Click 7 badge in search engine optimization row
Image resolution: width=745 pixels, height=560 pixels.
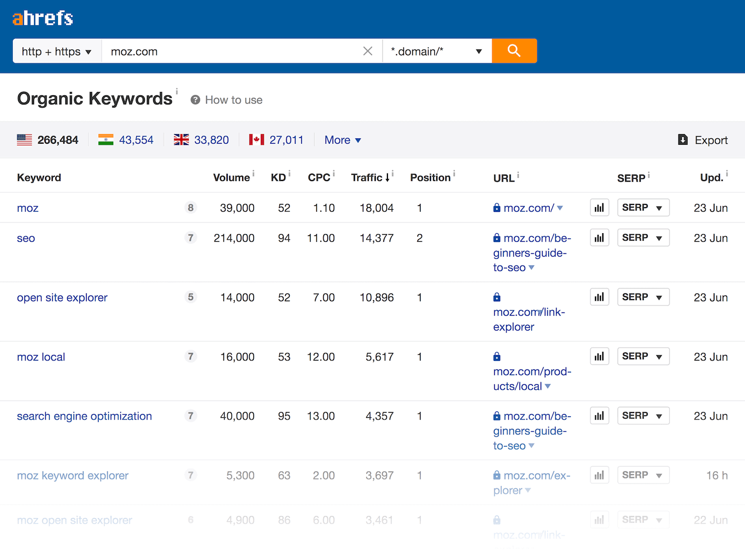191,416
